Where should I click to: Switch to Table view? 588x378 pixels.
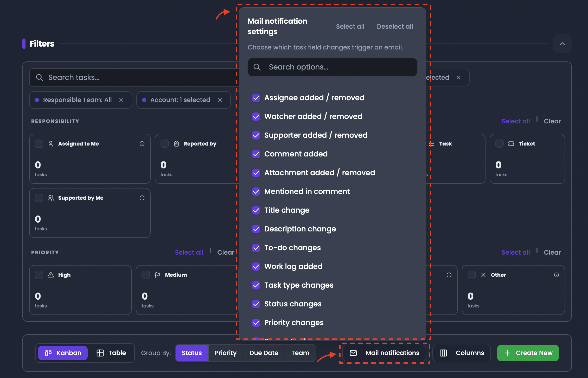click(111, 353)
